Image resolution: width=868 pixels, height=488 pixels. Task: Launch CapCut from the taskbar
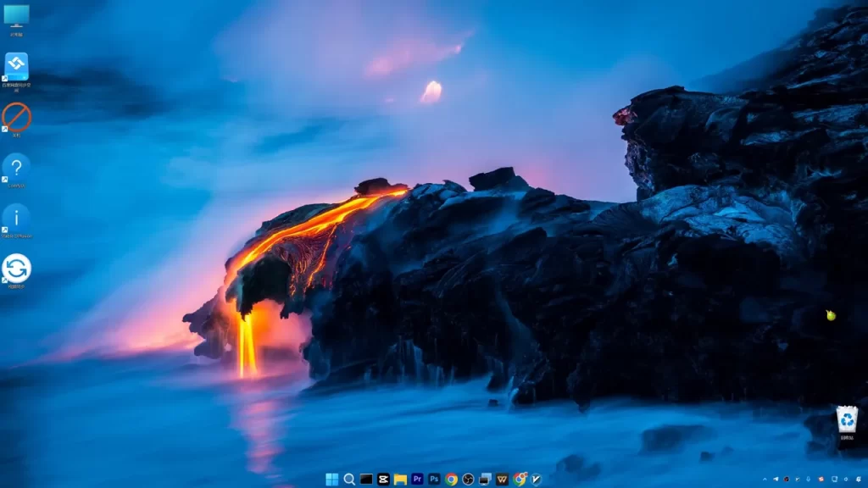click(383, 480)
